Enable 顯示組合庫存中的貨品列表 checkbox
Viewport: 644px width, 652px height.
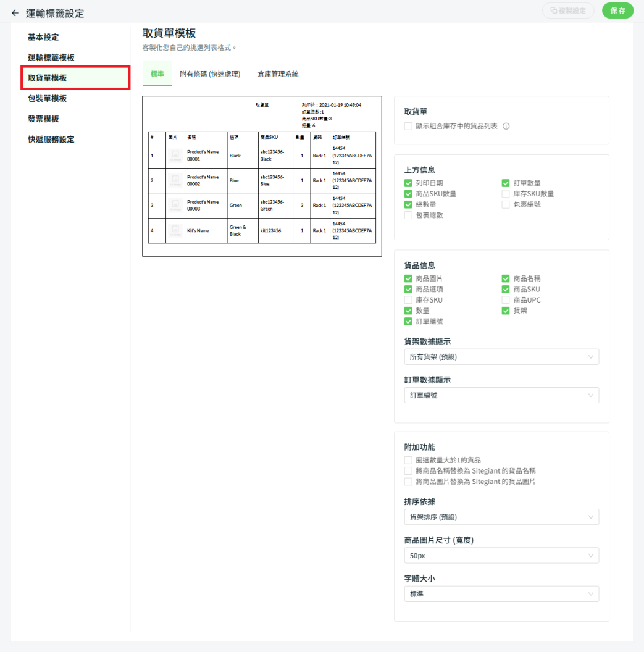coord(408,126)
